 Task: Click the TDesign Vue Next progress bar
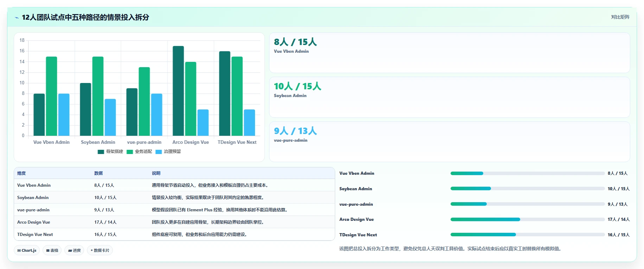[528, 235]
